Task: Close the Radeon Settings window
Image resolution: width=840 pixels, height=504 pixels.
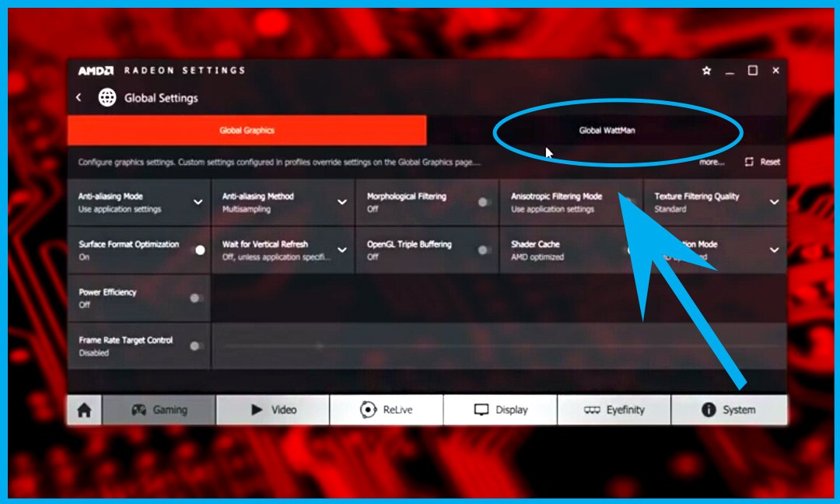Action: tap(775, 70)
